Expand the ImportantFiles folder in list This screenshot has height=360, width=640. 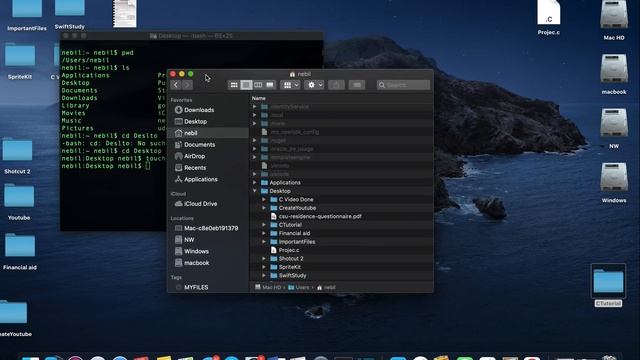(264, 242)
